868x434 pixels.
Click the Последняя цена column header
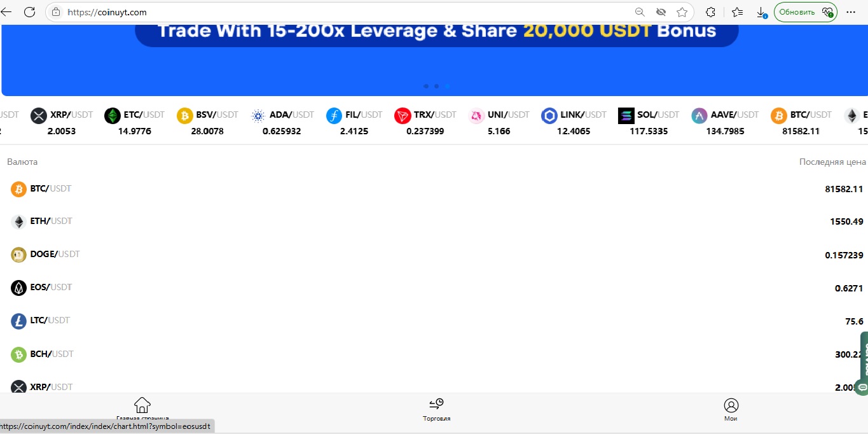click(x=832, y=162)
